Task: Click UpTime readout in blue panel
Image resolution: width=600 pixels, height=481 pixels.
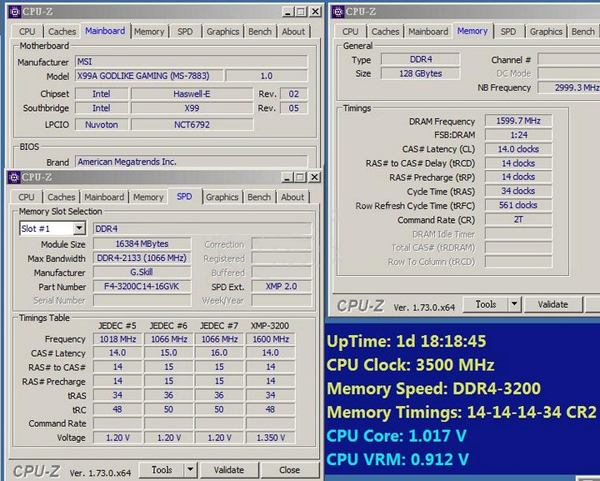Action: point(406,341)
